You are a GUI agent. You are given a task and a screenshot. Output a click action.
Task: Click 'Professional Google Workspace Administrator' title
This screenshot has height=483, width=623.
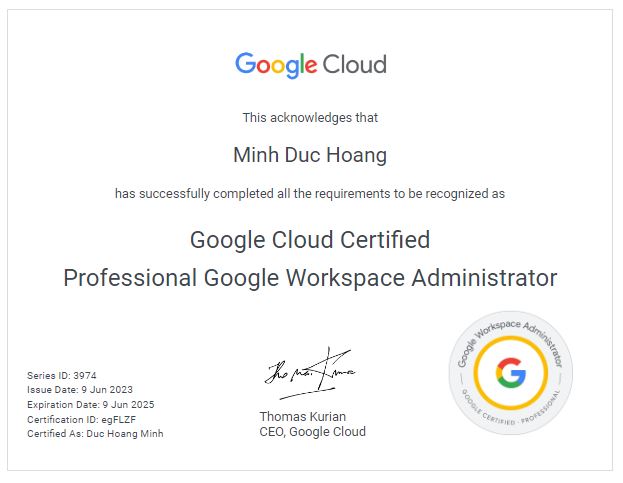[x=310, y=278]
